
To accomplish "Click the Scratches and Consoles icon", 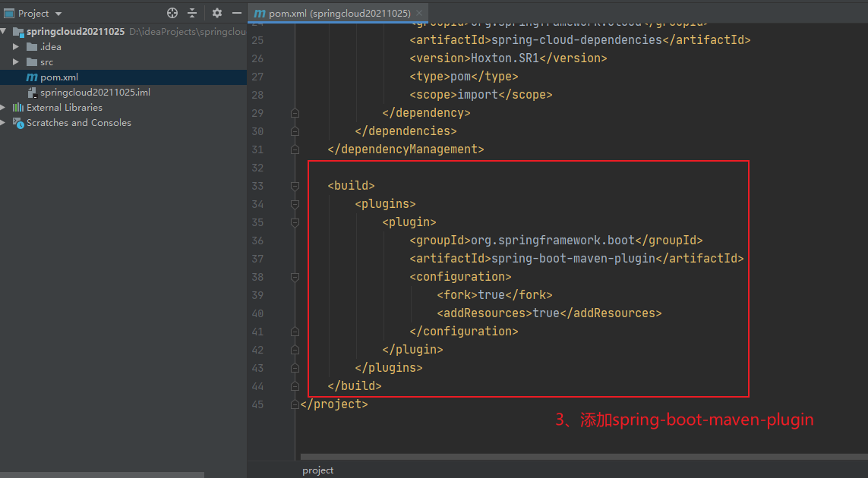I will (x=18, y=123).
